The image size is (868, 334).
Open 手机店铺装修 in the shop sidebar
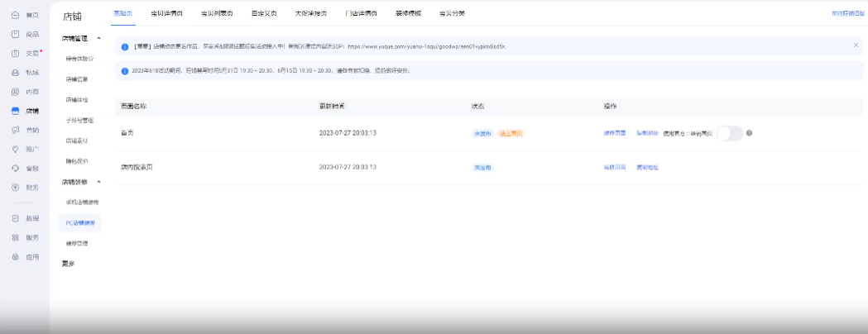pos(82,203)
